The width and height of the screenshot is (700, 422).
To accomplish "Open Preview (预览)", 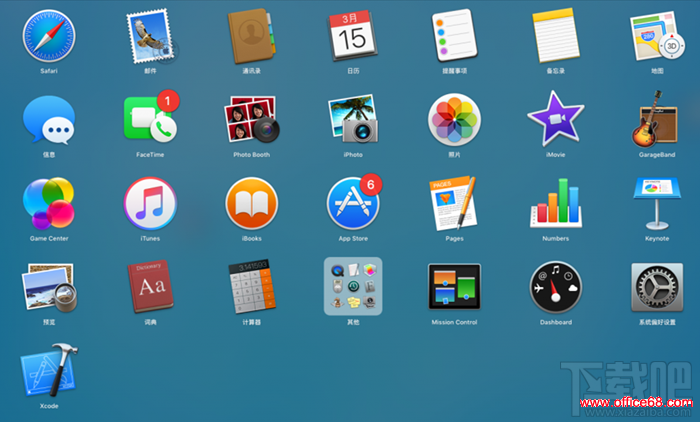I will coord(49,287).
